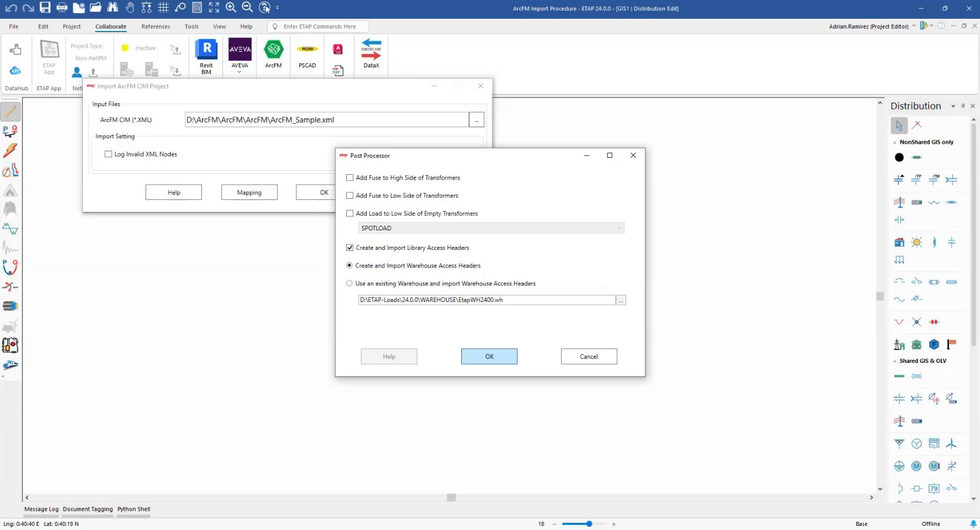The height and width of the screenshot is (530, 980).
Task: Check Add Load to Low Side of Empty Transformers
Action: tap(350, 213)
